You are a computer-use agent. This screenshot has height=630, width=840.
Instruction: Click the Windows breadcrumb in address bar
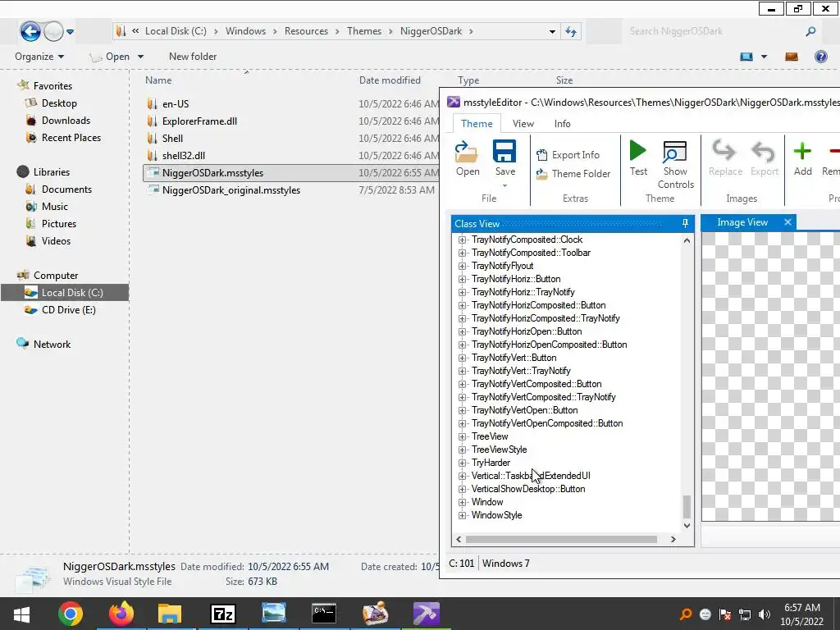click(245, 31)
